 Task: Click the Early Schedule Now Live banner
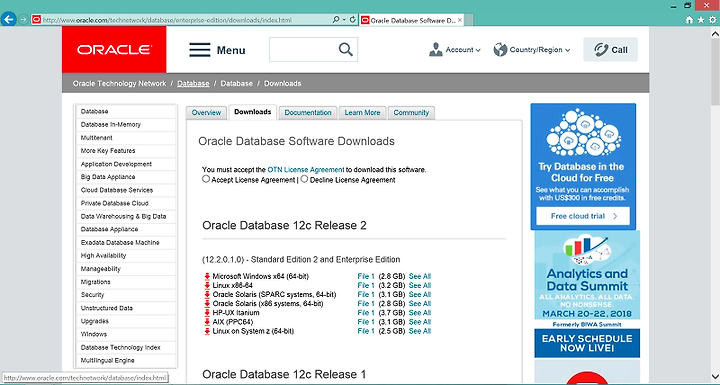(x=587, y=343)
